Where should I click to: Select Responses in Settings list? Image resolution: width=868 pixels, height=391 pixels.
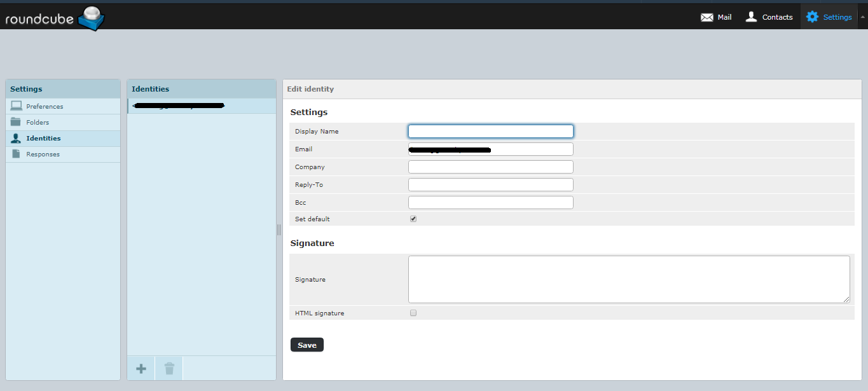[x=63, y=154]
